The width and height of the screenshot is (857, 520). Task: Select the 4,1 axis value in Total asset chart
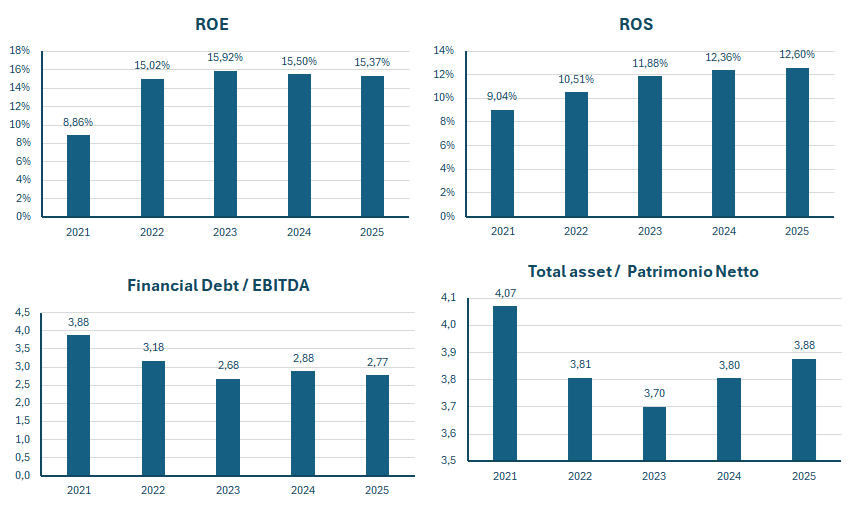coord(448,297)
